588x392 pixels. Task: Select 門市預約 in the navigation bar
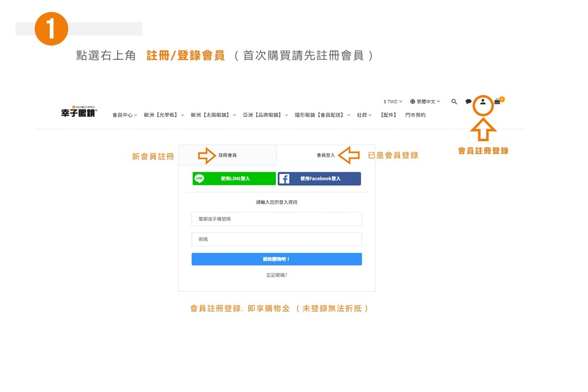(x=415, y=115)
